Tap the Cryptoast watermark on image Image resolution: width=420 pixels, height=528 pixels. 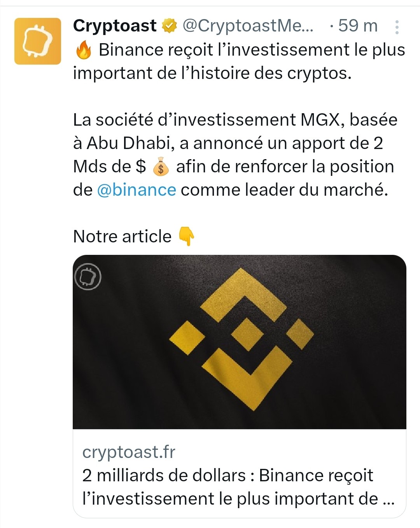tap(87, 277)
